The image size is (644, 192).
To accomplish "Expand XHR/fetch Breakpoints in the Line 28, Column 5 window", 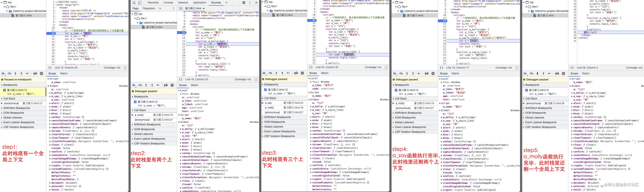I will (545, 108).
